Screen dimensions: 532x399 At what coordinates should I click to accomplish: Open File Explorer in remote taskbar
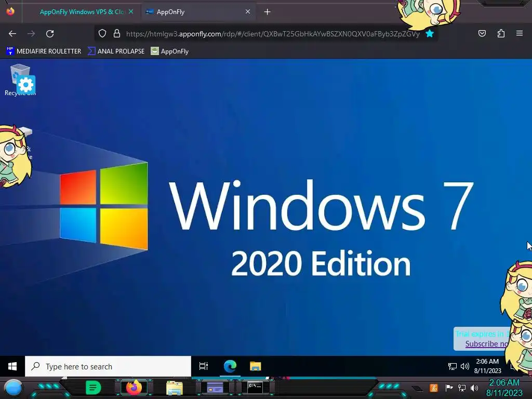(x=255, y=366)
